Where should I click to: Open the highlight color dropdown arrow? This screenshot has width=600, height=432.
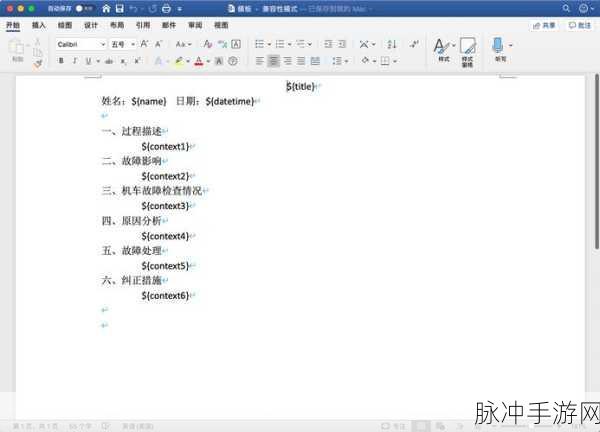(x=188, y=61)
